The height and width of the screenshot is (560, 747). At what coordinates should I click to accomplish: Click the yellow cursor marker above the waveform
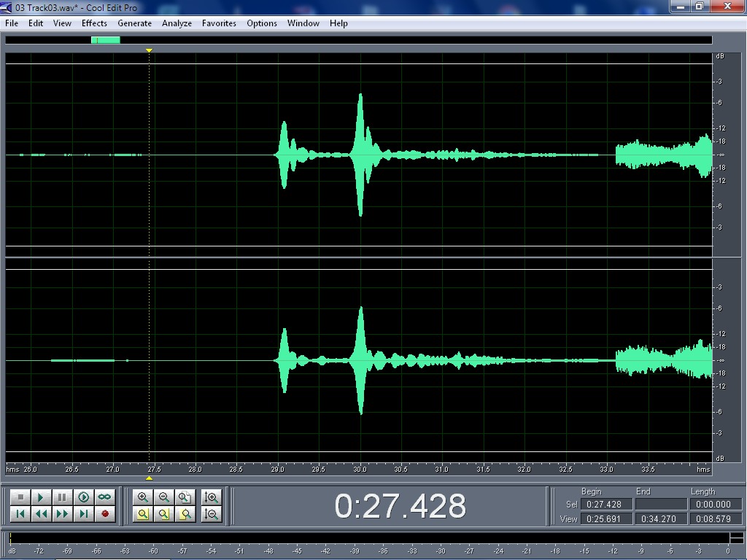pyautogui.click(x=149, y=50)
